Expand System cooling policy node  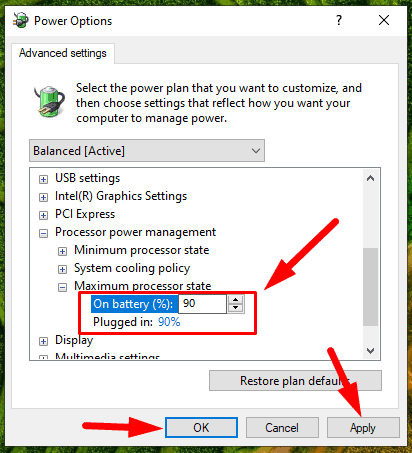62,269
